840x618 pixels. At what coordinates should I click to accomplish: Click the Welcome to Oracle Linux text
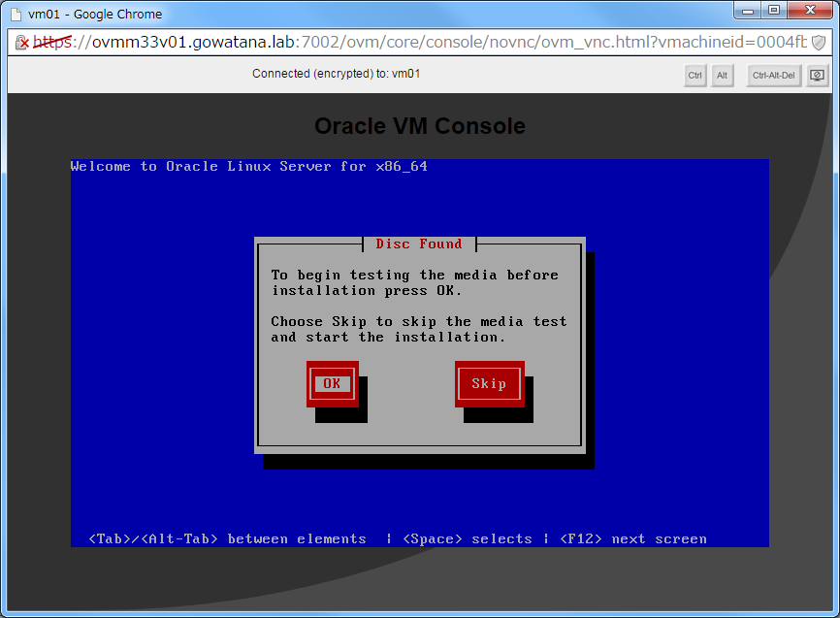tap(249, 166)
